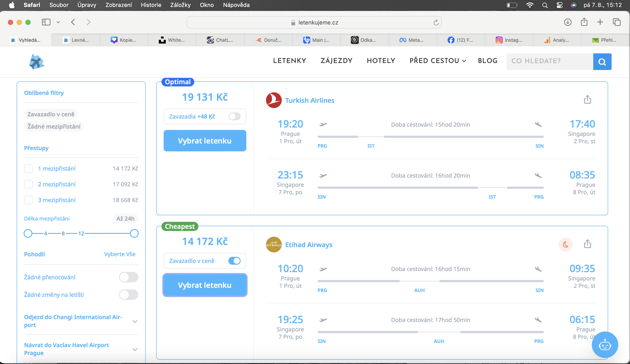Open the Soubor menu
Viewport: 630px width, 364px height.
59,5
